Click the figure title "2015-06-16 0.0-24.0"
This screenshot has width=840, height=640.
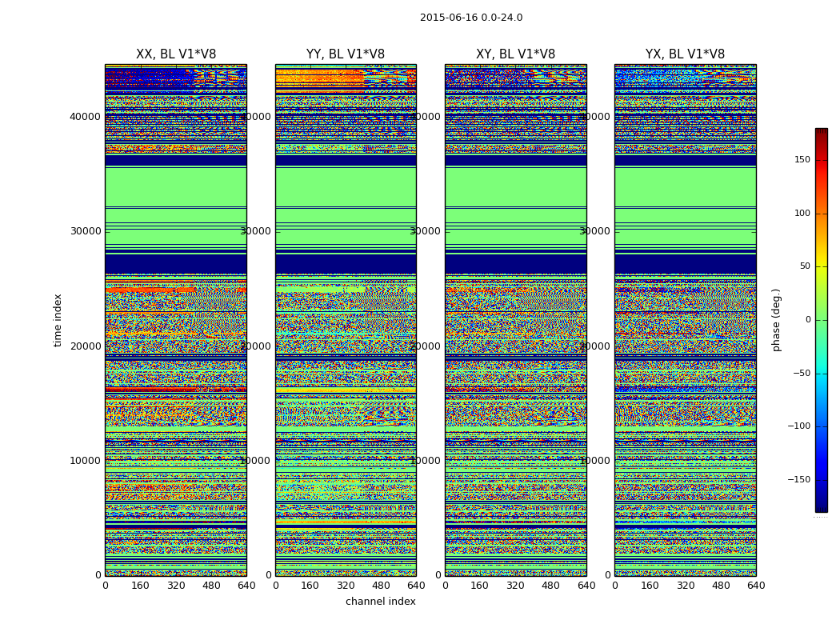coord(470,18)
